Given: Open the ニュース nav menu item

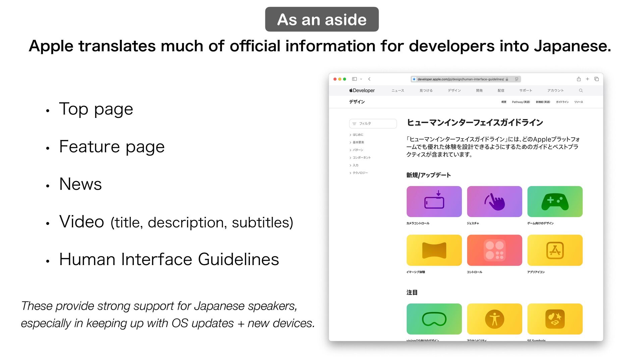Looking at the screenshot, I should [398, 90].
